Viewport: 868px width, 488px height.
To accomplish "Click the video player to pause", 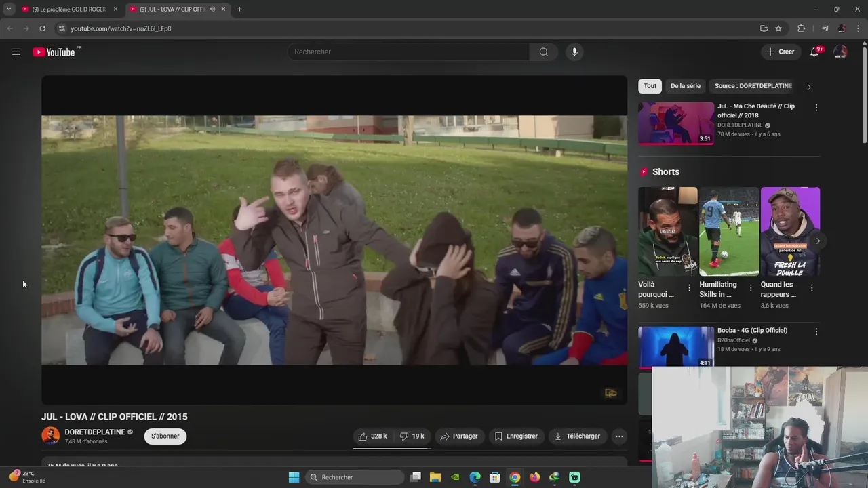I will (x=334, y=240).
